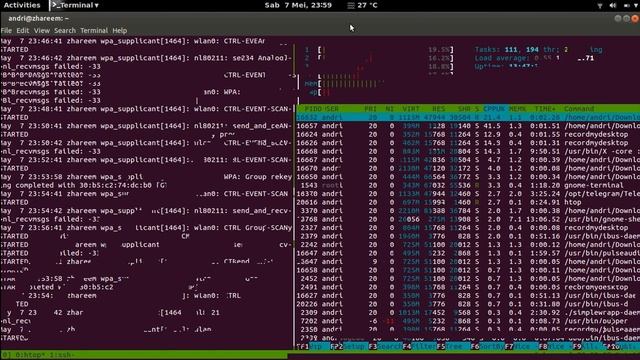The width and height of the screenshot is (640, 360).
Task: Select the /opt/telegram process row
Action: pos(468,194)
